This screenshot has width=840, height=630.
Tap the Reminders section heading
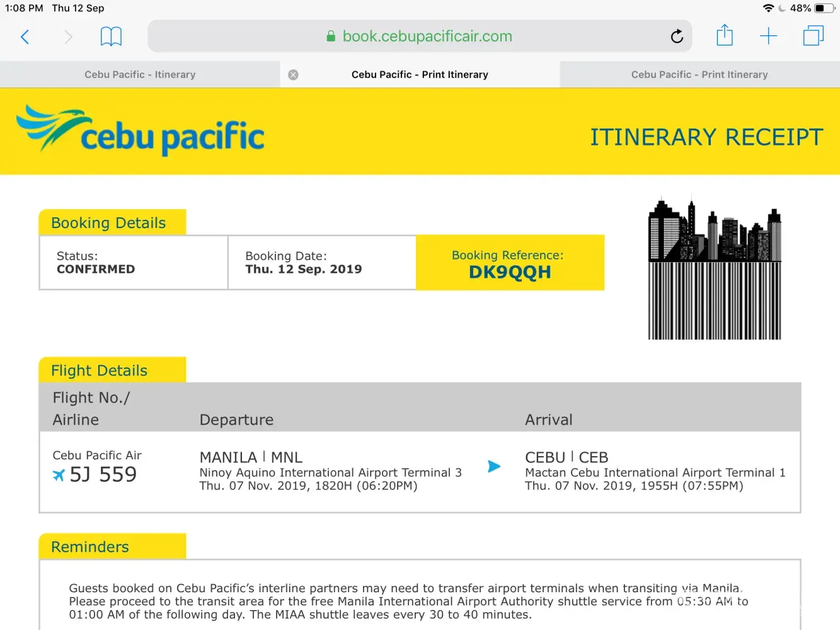click(90, 547)
